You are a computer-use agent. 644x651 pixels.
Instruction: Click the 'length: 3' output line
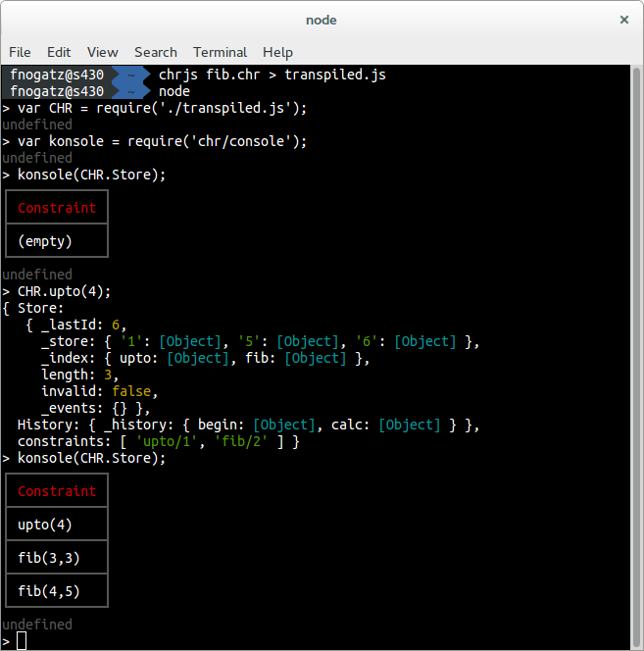point(80,375)
